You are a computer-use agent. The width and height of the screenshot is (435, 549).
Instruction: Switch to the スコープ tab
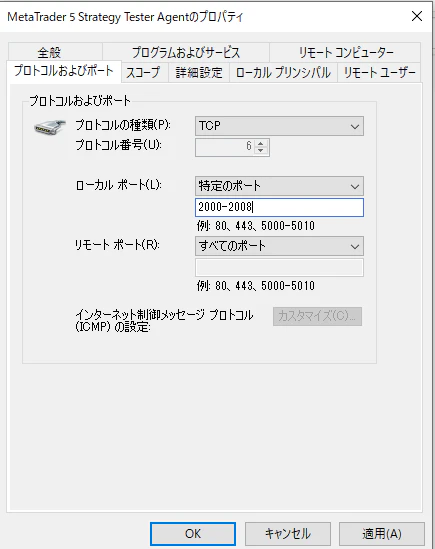tap(144, 72)
